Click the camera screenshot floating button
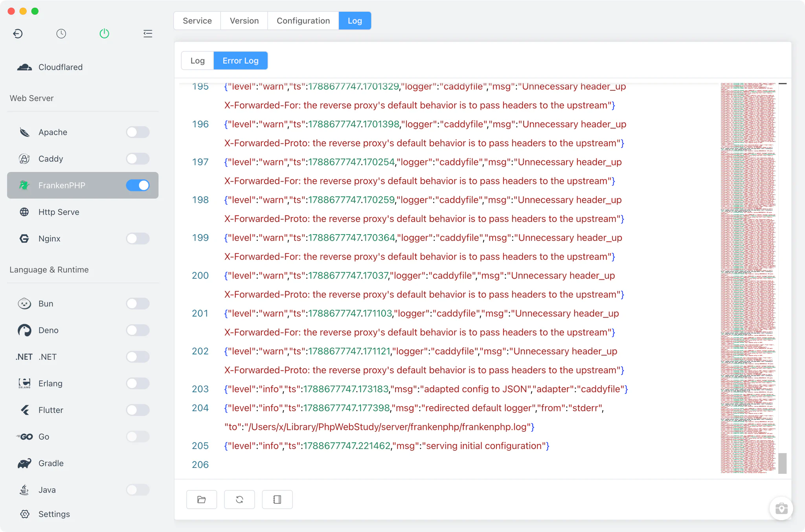The image size is (805, 532). click(781, 508)
